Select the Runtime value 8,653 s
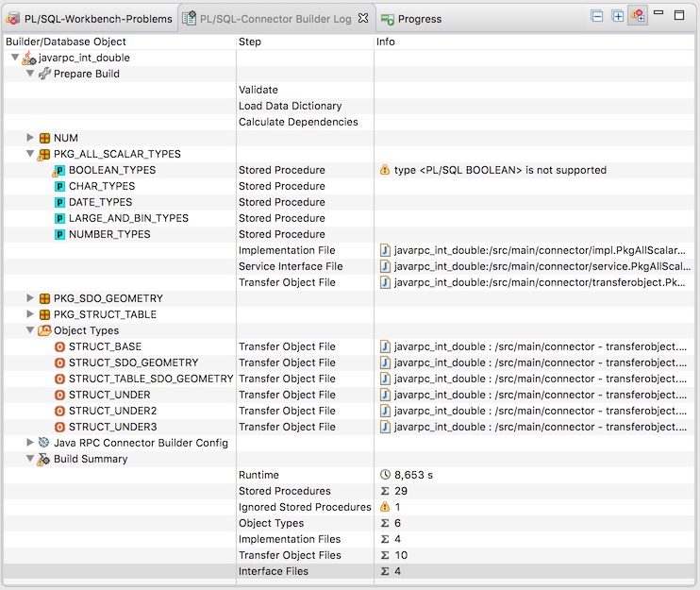Screen dimensions: 700x590 pyautogui.click(x=413, y=475)
